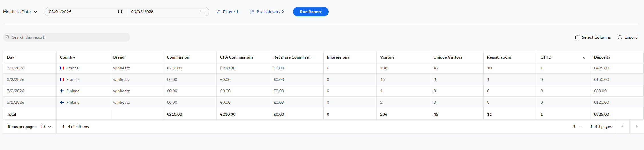The width and height of the screenshot is (644, 150).
Task: Open the Items per page dropdown
Action: click(46, 127)
